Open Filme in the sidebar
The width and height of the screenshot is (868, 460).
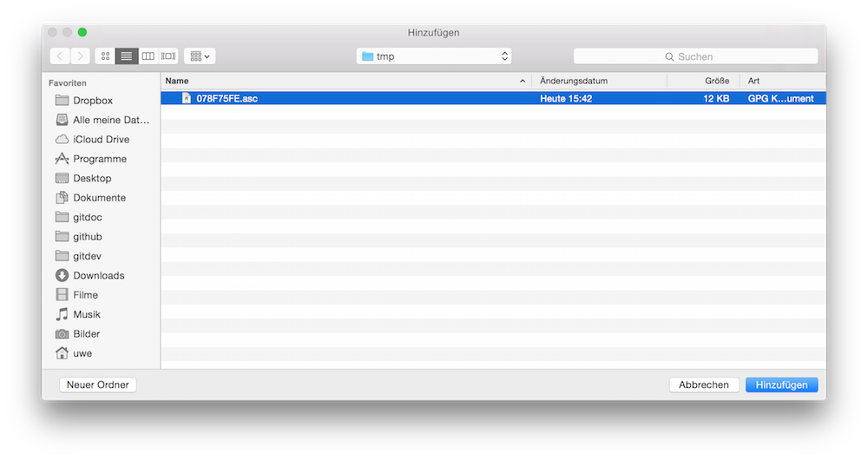click(x=102, y=294)
